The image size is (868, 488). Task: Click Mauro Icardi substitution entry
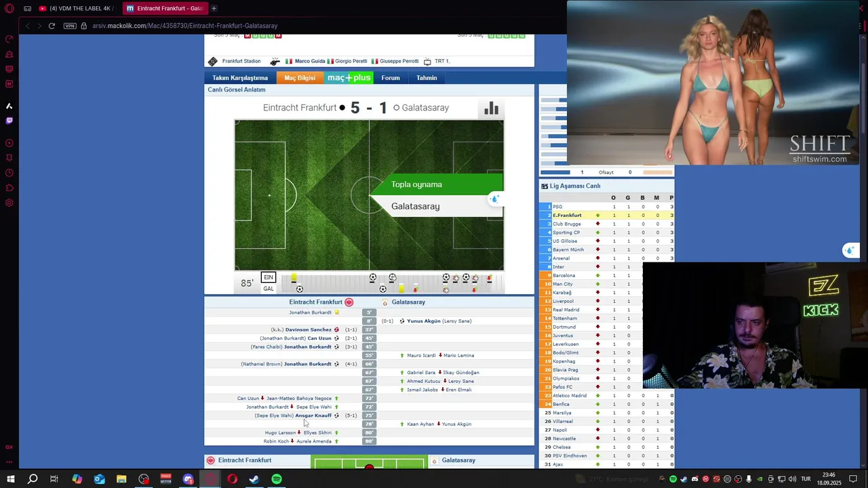click(x=421, y=355)
